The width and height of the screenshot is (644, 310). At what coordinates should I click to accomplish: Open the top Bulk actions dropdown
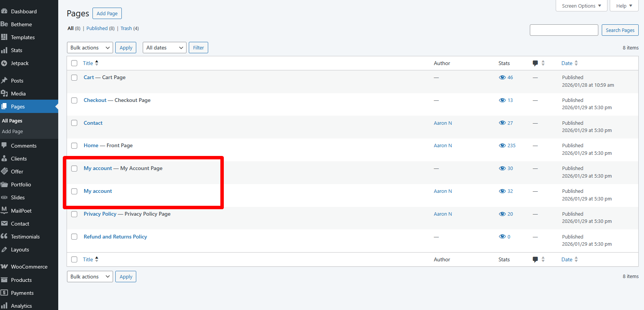pyautogui.click(x=90, y=48)
